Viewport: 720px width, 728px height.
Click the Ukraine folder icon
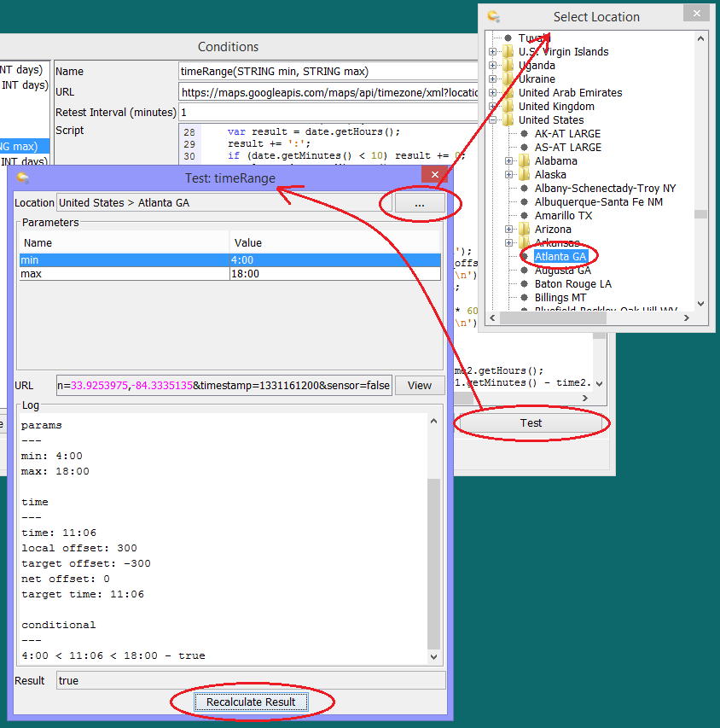coord(508,79)
